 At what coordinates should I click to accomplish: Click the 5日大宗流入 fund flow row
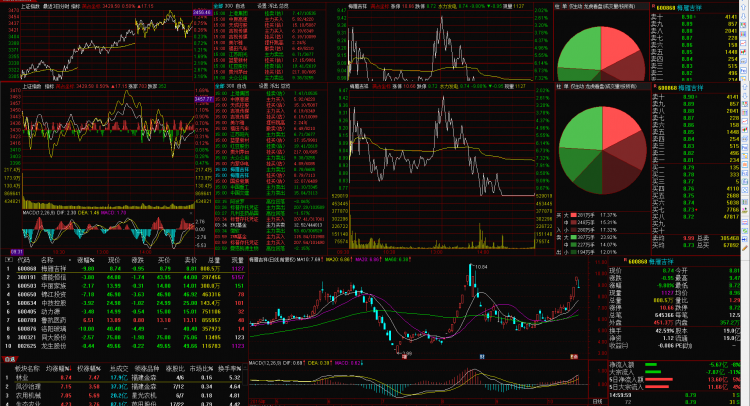point(674,386)
